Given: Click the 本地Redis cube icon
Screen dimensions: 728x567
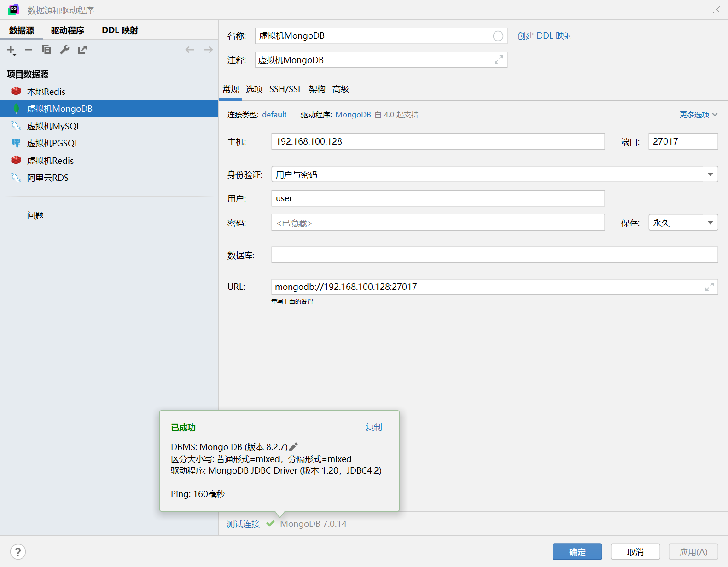Looking at the screenshot, I should pyautogui.click(x=16, y=91).
